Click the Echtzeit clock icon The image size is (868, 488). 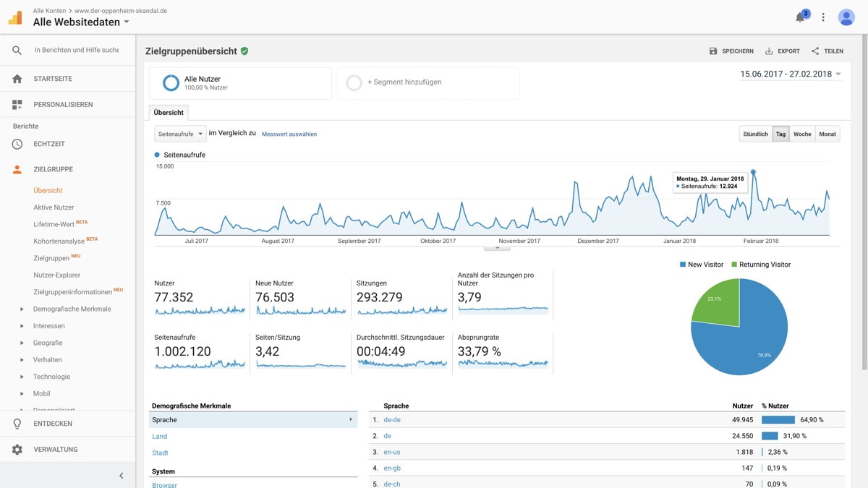pyautogui.click(x=17, y=144)
